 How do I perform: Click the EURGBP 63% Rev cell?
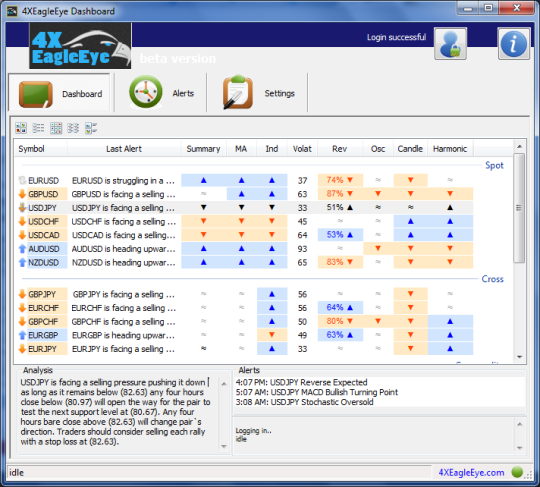point(340,335)
